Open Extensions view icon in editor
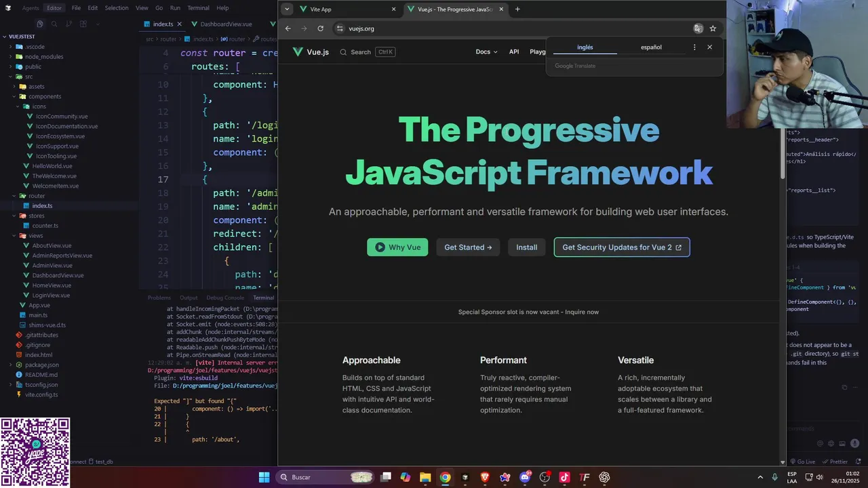 coord(83,24)
